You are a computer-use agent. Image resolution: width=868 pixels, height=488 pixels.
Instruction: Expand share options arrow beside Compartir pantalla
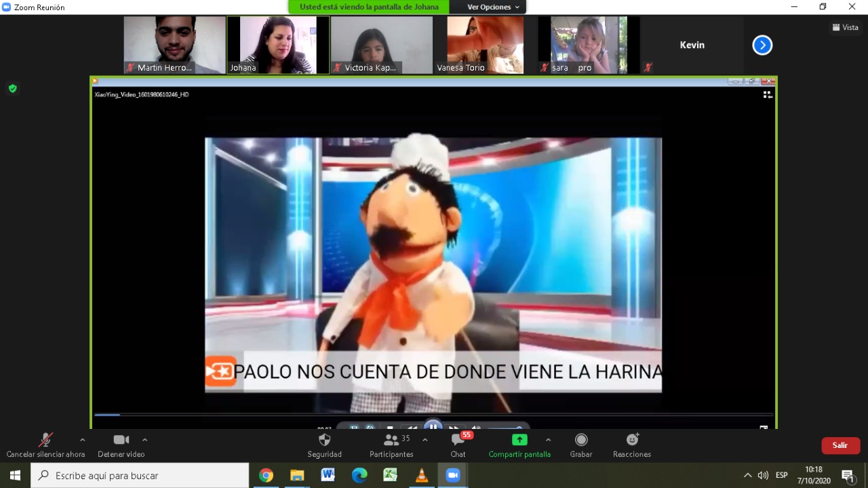point(548,440)
